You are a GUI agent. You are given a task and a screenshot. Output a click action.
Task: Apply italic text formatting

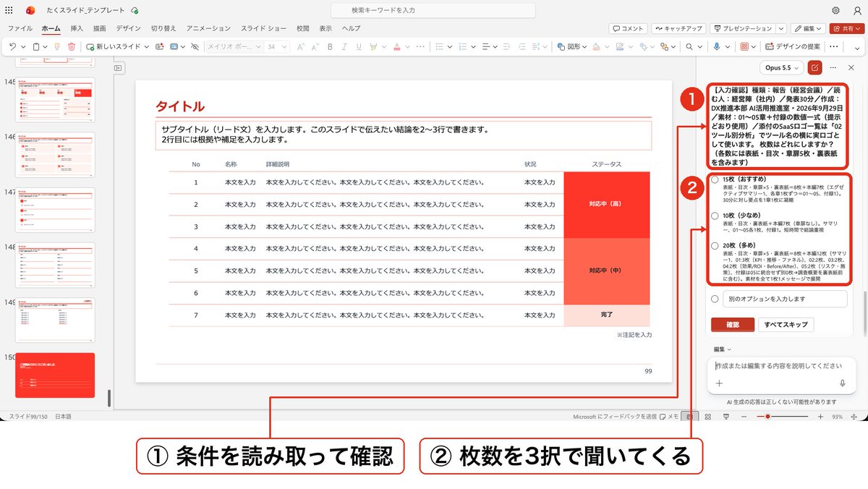point(346,46)
